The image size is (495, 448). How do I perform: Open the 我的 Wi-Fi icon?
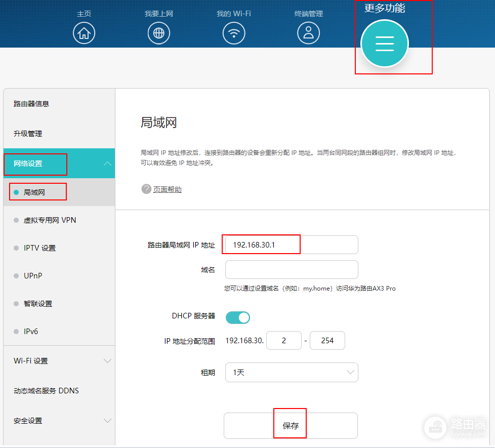pos(234,33)
